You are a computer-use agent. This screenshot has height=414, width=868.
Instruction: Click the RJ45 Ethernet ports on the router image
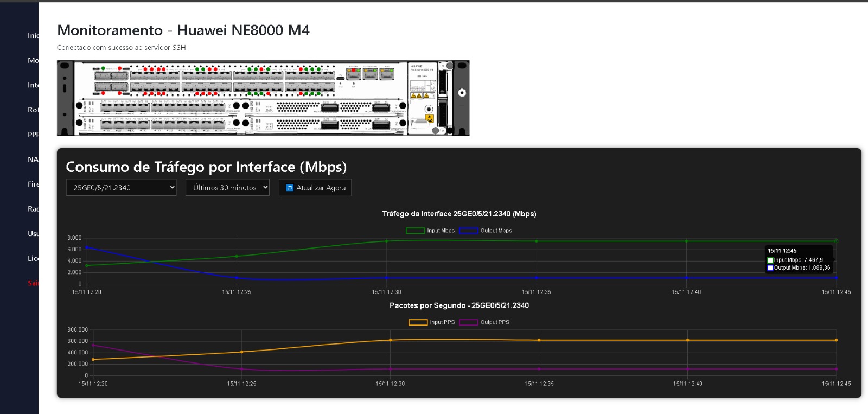click(x=370, y=74)
